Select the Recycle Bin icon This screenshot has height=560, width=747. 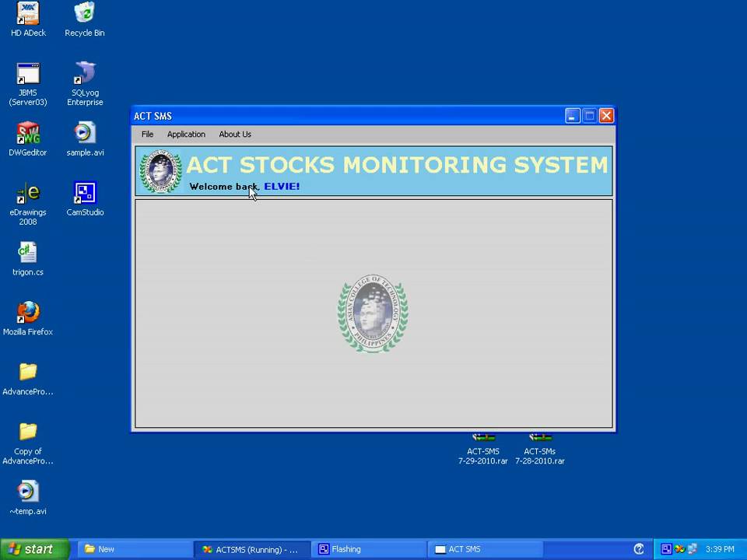[x=85, y=20]
